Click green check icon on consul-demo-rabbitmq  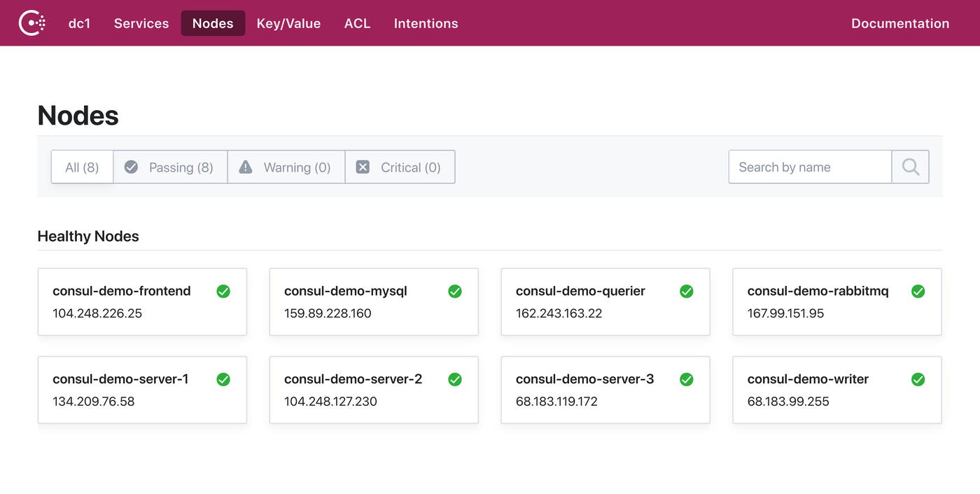[918, 291]
